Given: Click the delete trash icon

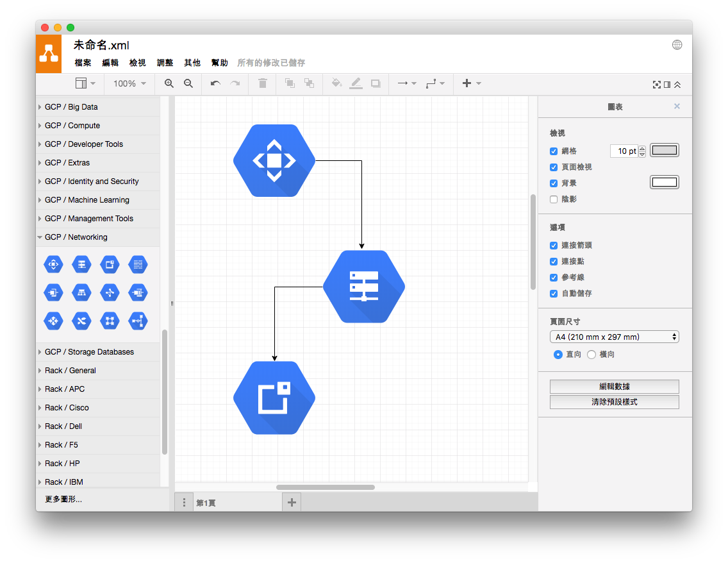Looking at the screenshot, I should (262, 83).
